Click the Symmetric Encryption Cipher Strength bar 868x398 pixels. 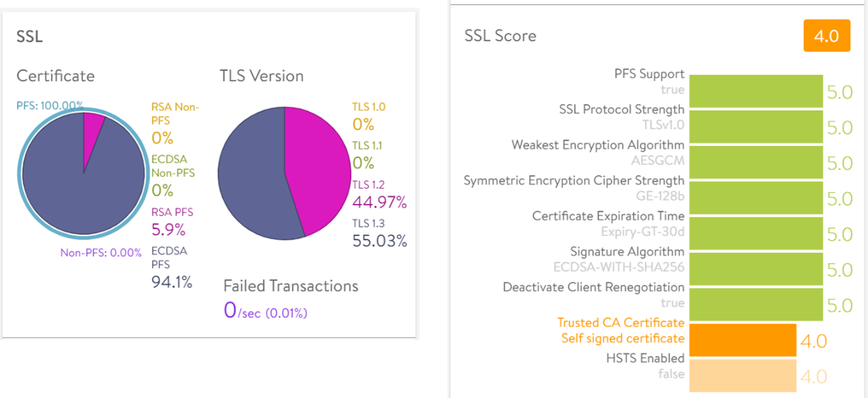pos(755,198)
